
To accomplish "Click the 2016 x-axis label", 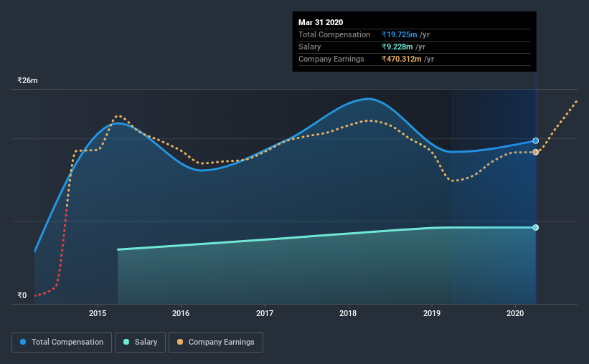I will point(181,313).
